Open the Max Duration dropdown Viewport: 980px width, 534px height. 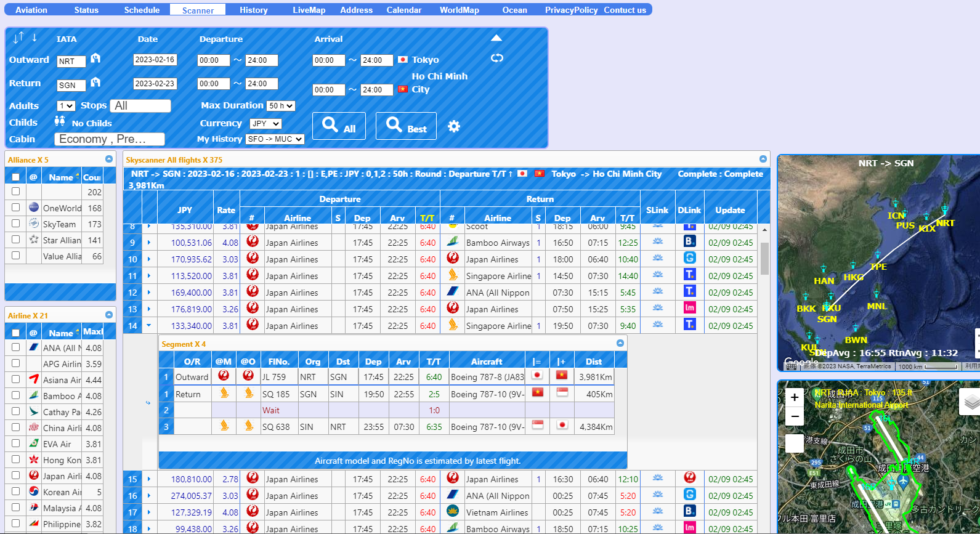coord(281,106)
